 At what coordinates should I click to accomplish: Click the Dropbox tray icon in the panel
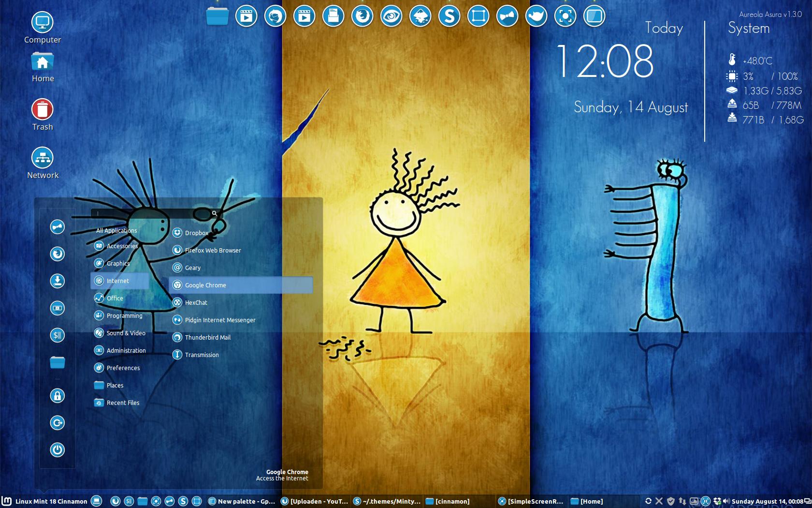pos(717,501)
